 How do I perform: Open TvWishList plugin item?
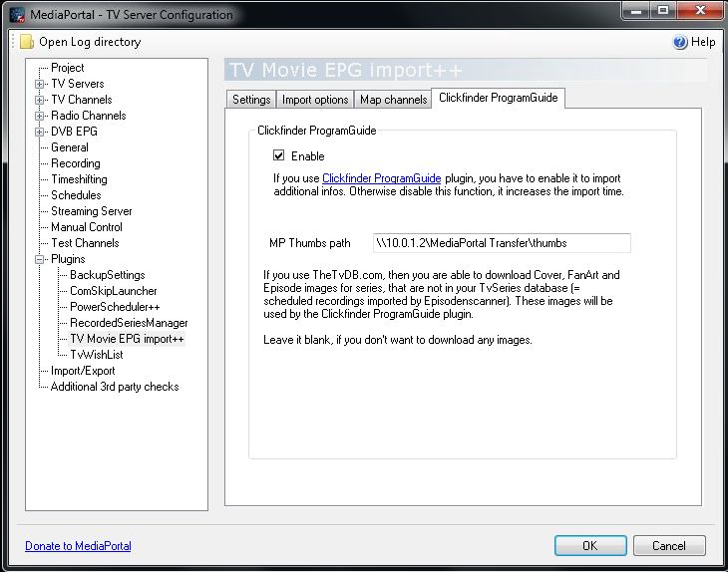click(x=97, y=355)
